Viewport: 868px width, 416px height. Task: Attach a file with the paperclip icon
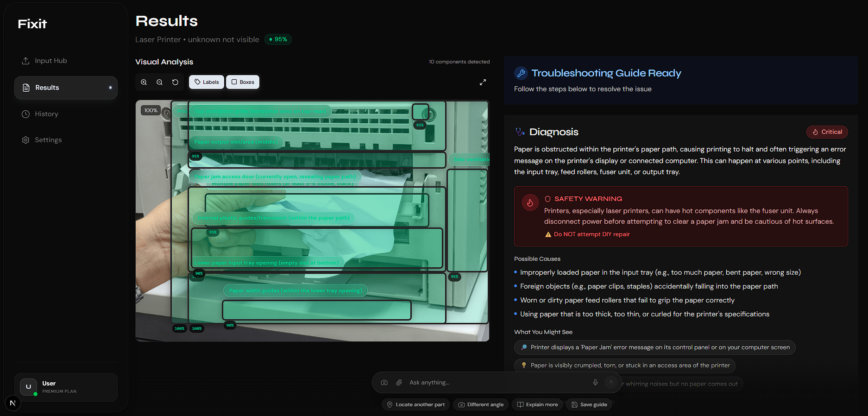(399, 383)
